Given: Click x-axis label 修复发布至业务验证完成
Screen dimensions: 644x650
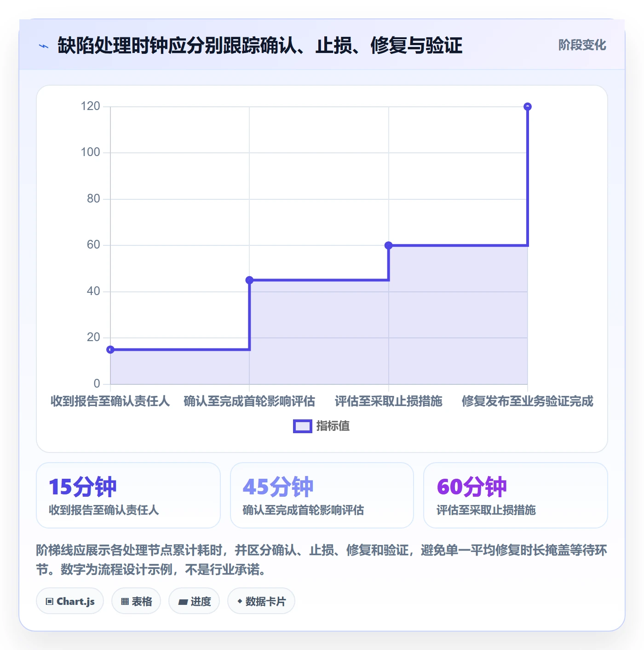Looking at the screenshot, I should (528, 401).
